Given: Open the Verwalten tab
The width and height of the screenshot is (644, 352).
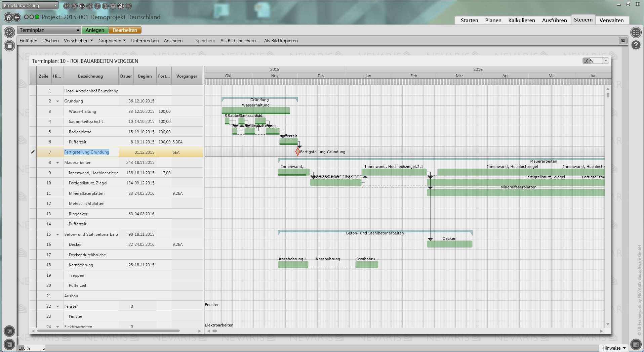Looking at the screenshot, I should click(611, 20).
